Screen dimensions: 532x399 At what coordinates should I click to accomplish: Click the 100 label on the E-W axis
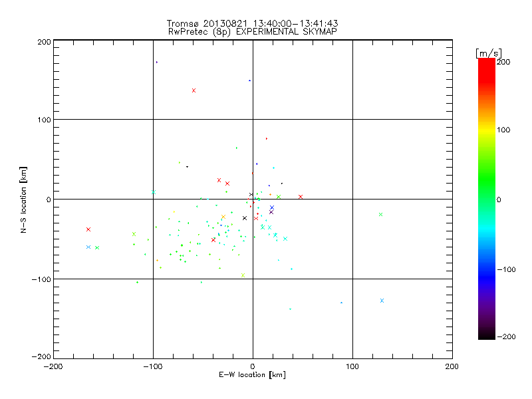click(352, 366)
